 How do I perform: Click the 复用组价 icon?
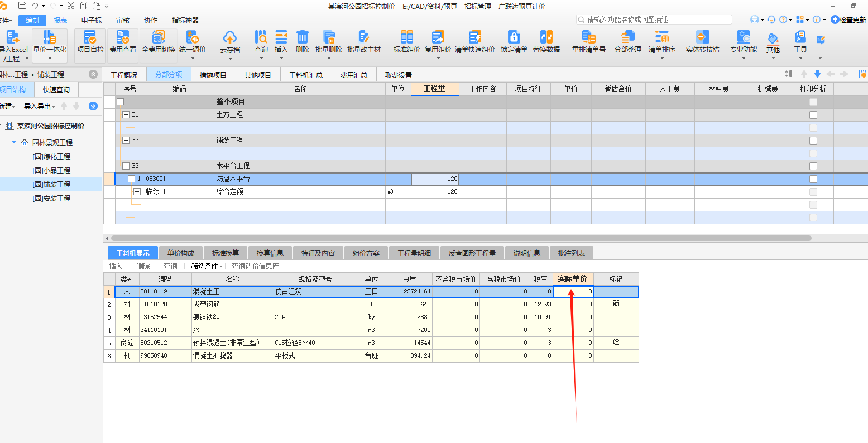[438, 37]
